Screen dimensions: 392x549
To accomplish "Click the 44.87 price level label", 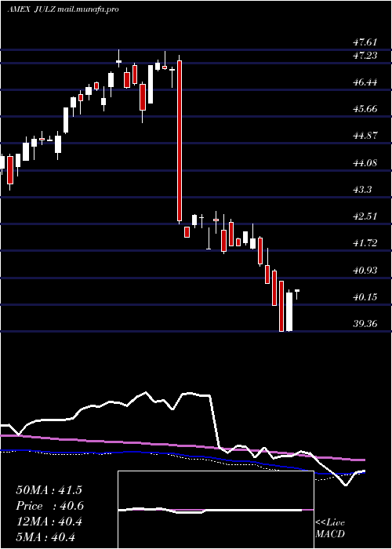I will 365,136.
